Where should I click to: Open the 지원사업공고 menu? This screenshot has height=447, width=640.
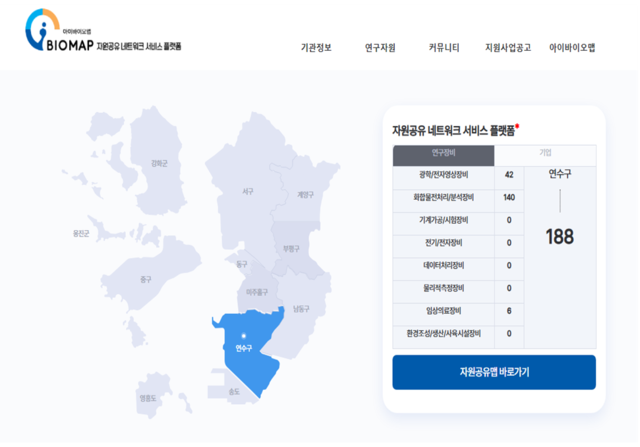pyautogui.click(x=508, y=48)
